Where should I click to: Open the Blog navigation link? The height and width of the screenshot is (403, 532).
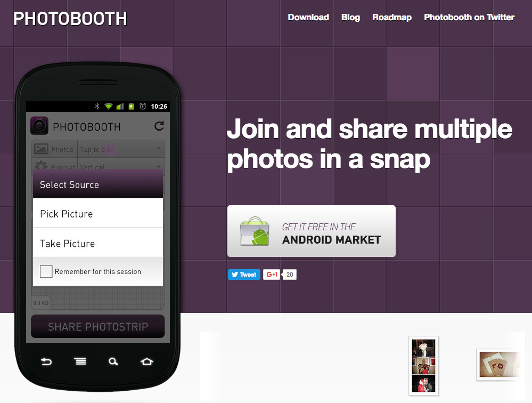(x=350, y=17)
